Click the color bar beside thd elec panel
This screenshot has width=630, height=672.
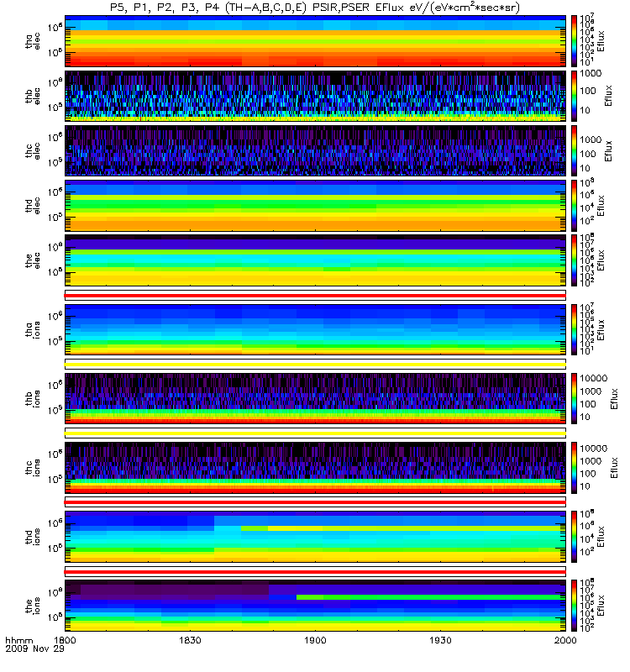coord(574,205)
